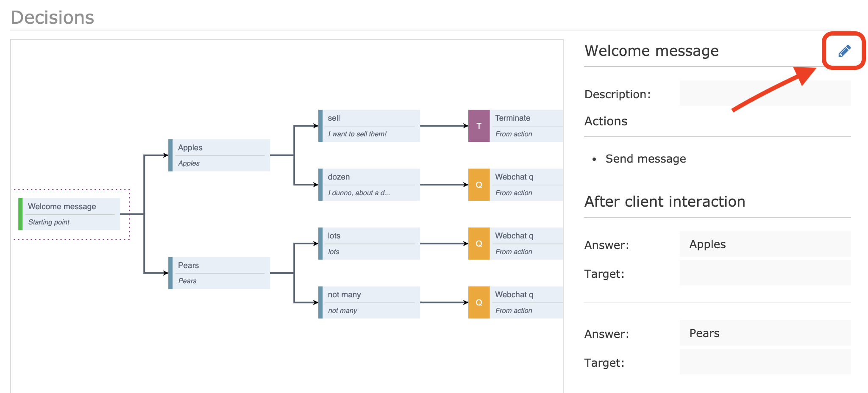The width and height of the screenshot is (868, 393).
Task: Select the Pears answer node
Action: point(218,273)
